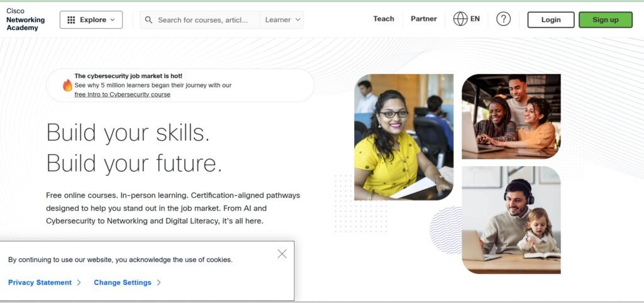This screenshot has height=303, width=644.
Task: Click the globe language icon
Action: click(460, 19)
